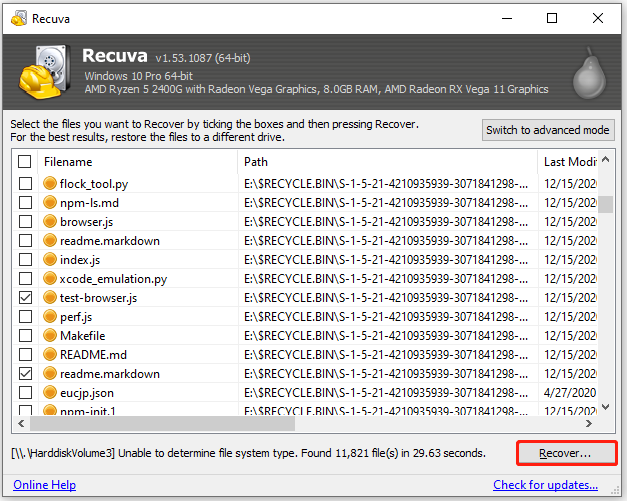Tick the checkbox for index.js
Viewport: 627px width, 501px height.
point(26,259)
